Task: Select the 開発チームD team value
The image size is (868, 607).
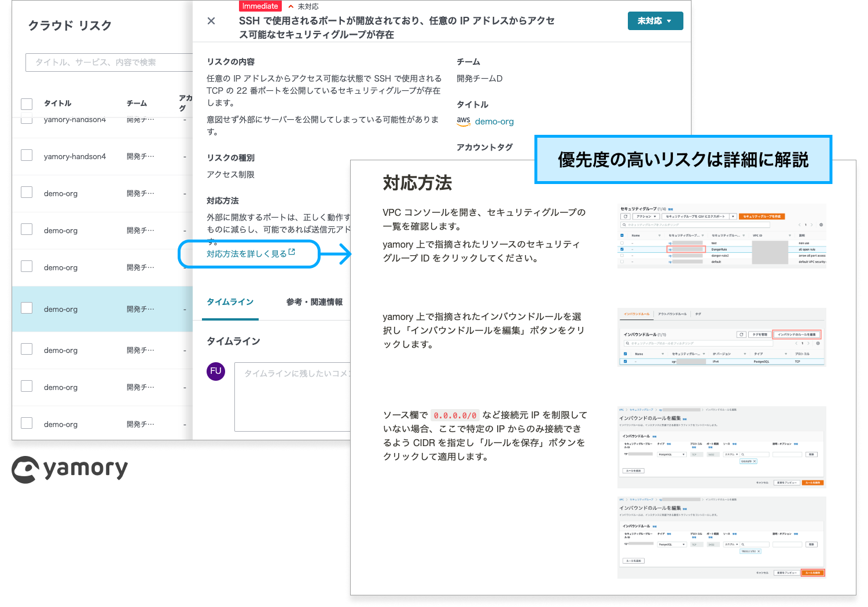Action: 480,78
